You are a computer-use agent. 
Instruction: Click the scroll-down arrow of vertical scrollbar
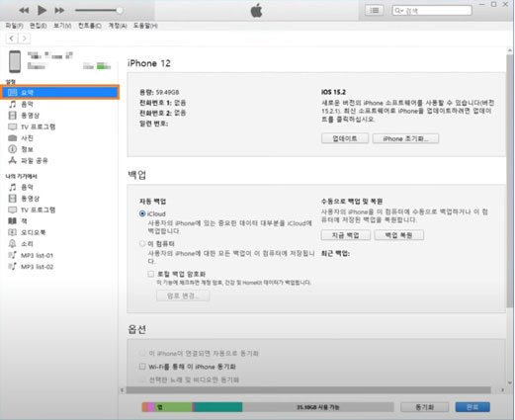coord(510,382)
